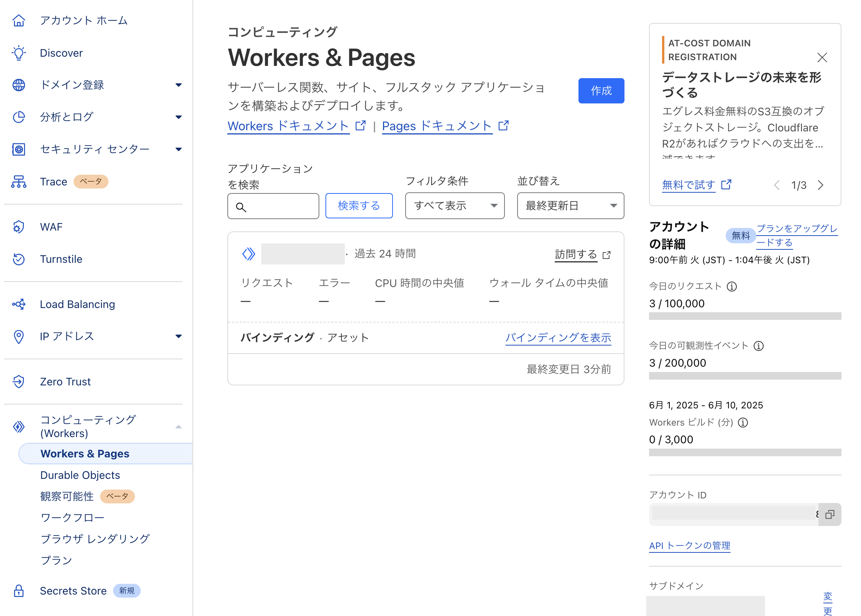Viewport: 861px width, 616px height.
Task: Click the Turnstile check icon
Action: point(18,259)
